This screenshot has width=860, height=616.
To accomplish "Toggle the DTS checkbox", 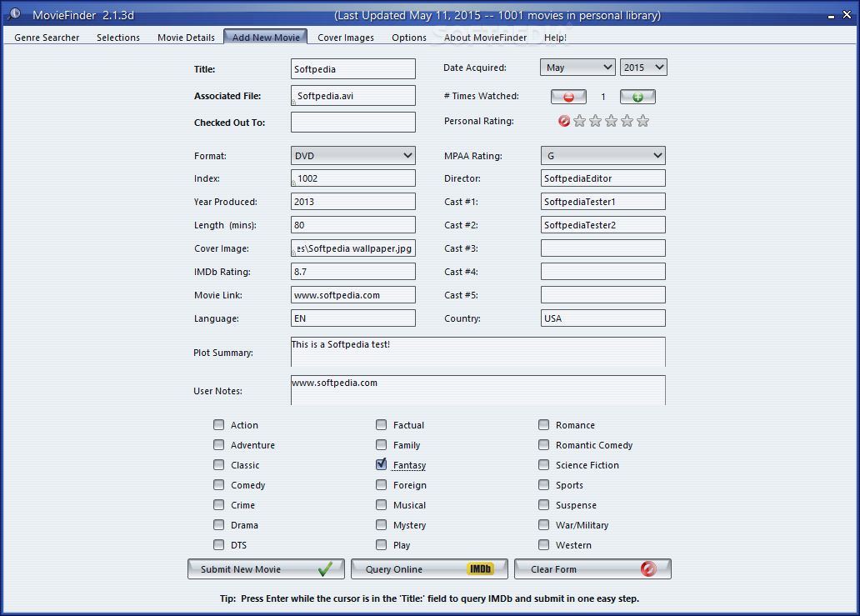I will [219, 544].
